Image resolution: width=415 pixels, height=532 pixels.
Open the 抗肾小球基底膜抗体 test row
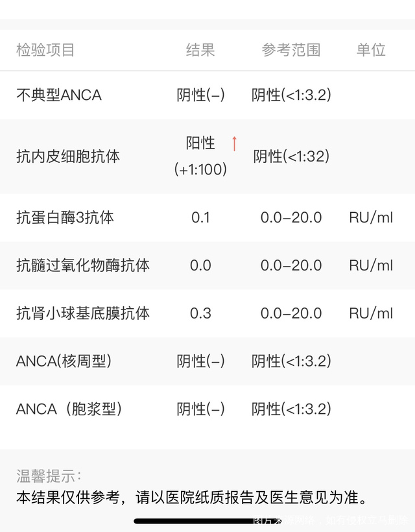click(83, 313)
